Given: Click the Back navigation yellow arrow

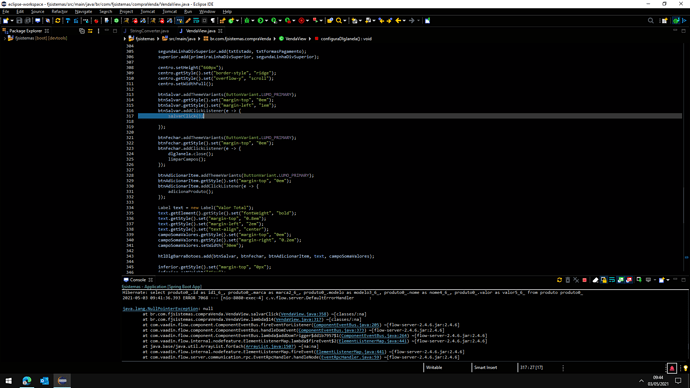Looking at the screenshot, I should 398,21.
